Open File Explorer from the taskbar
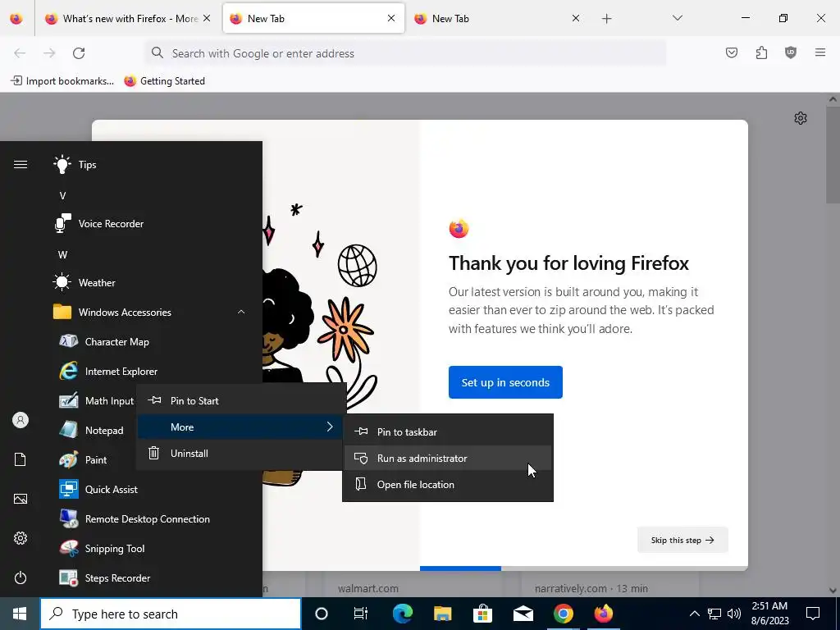The image size is (840, 630). tap(442, 614)
